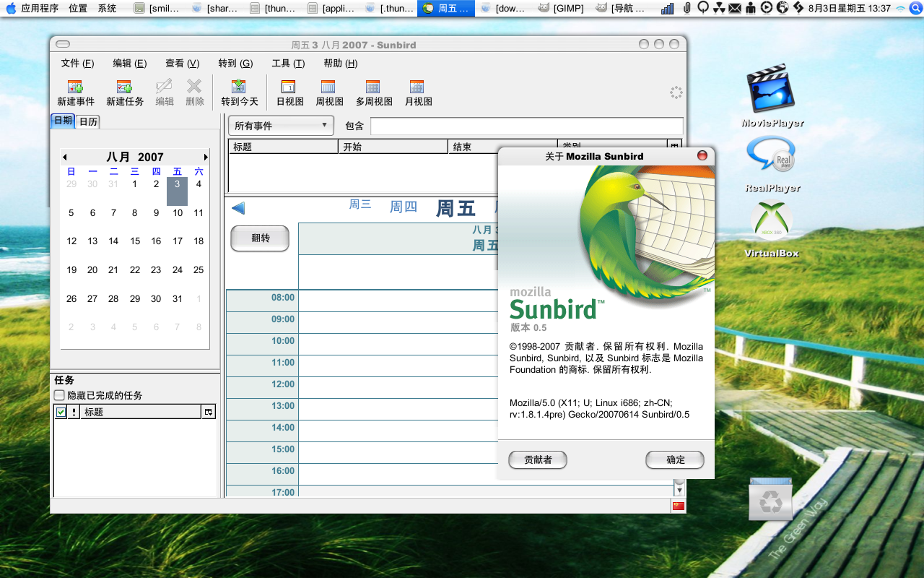Click task list column picker icon

tap(209, 412)
